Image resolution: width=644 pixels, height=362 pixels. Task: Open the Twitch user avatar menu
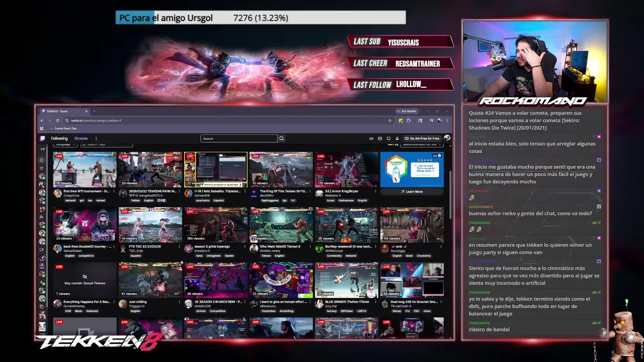447,138
